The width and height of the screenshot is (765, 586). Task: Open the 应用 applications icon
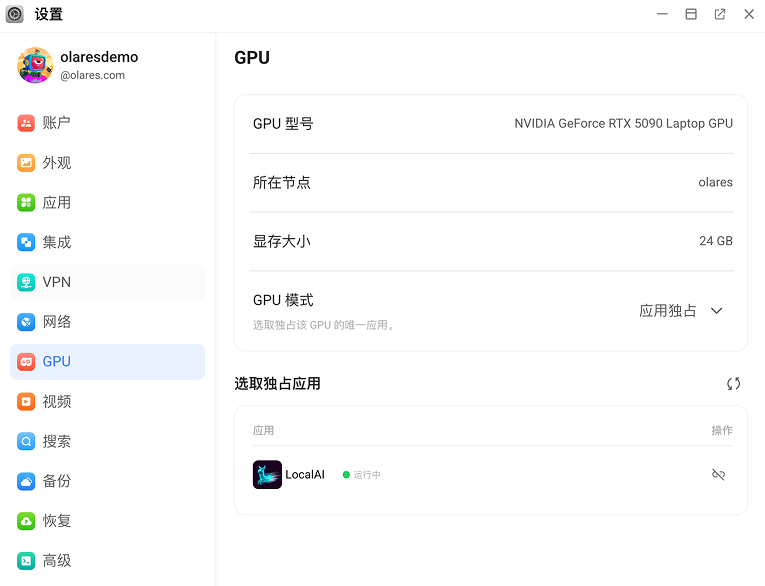pyautogui.click(x=26, y=202)
